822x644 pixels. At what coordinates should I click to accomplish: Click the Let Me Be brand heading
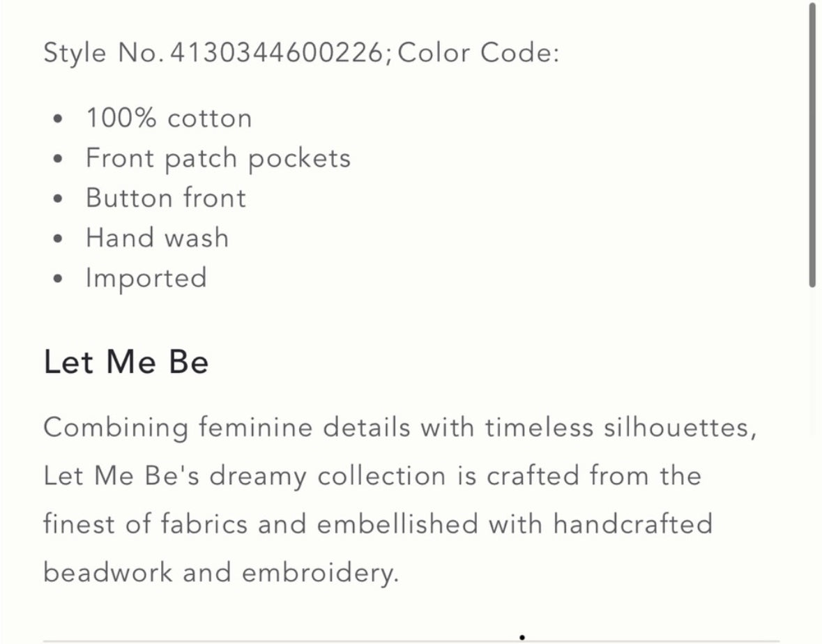click(126, 362)
